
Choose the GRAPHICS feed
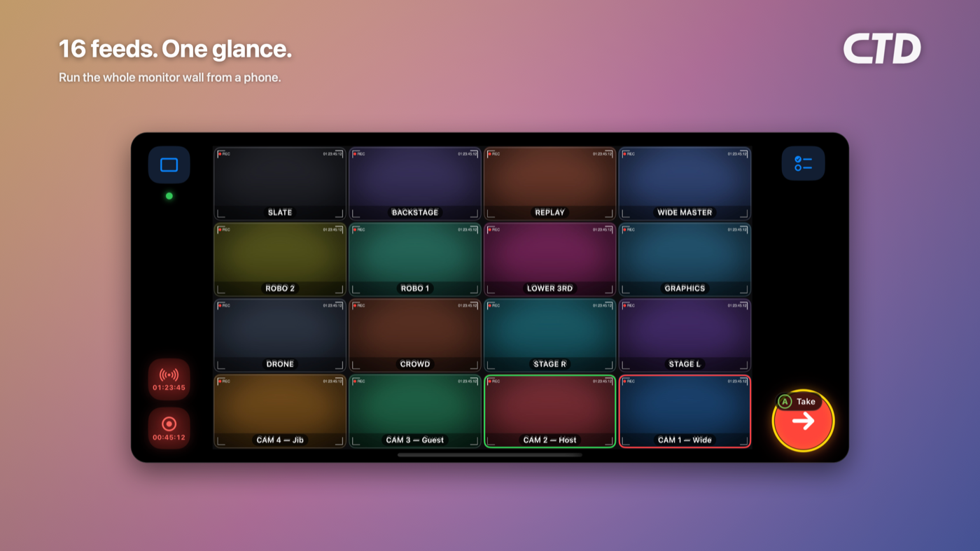pyautogui.click(x=685, y=260)
